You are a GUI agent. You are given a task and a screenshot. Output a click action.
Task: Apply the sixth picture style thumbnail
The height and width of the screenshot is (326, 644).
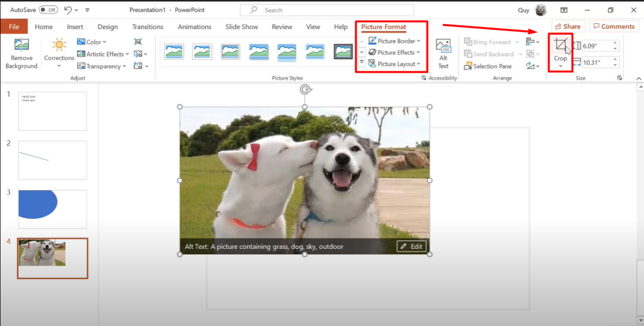coord(315,51)
